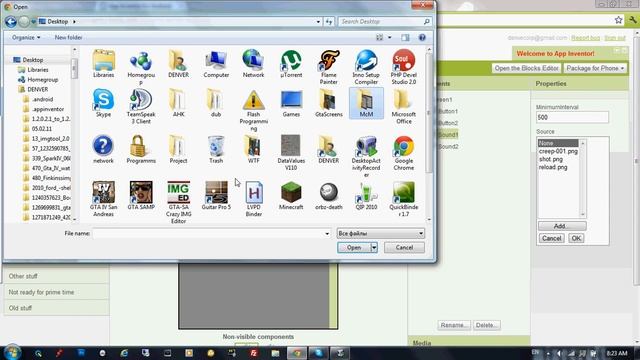Select the network help shortcut icon

tap(103, 149)
